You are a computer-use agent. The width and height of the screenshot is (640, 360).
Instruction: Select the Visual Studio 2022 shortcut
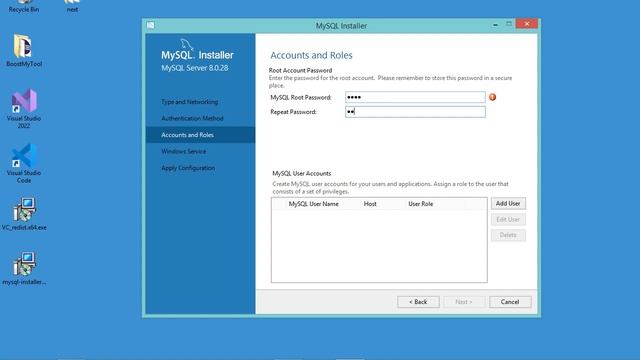click(x=24, y=109)
